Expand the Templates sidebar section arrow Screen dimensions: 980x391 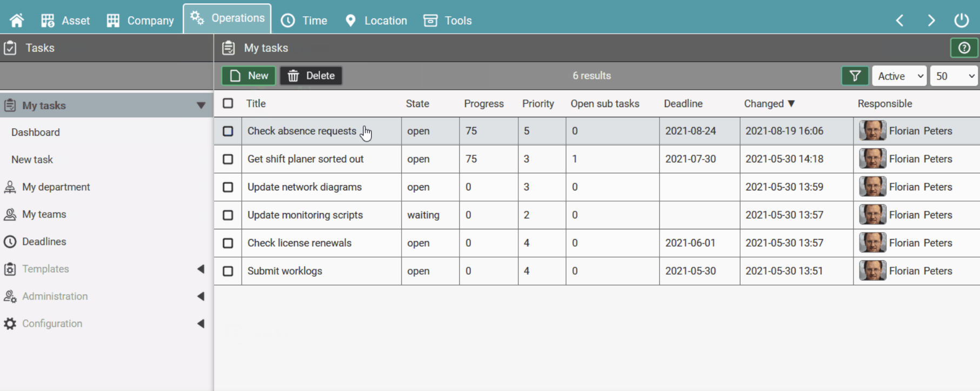201,269
